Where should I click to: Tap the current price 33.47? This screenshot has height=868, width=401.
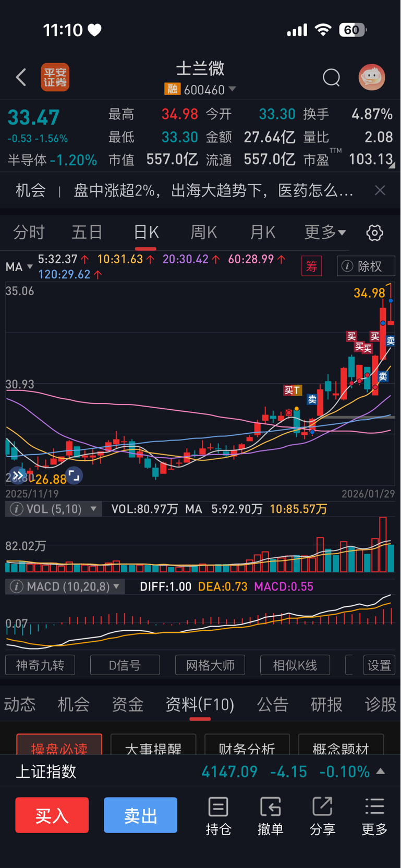(x=33, y=118)
